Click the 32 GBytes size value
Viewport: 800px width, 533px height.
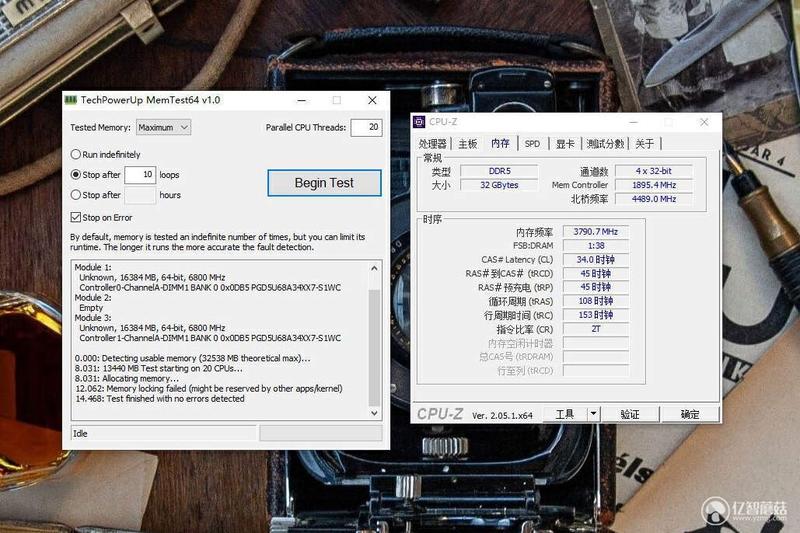coord(499,185)
